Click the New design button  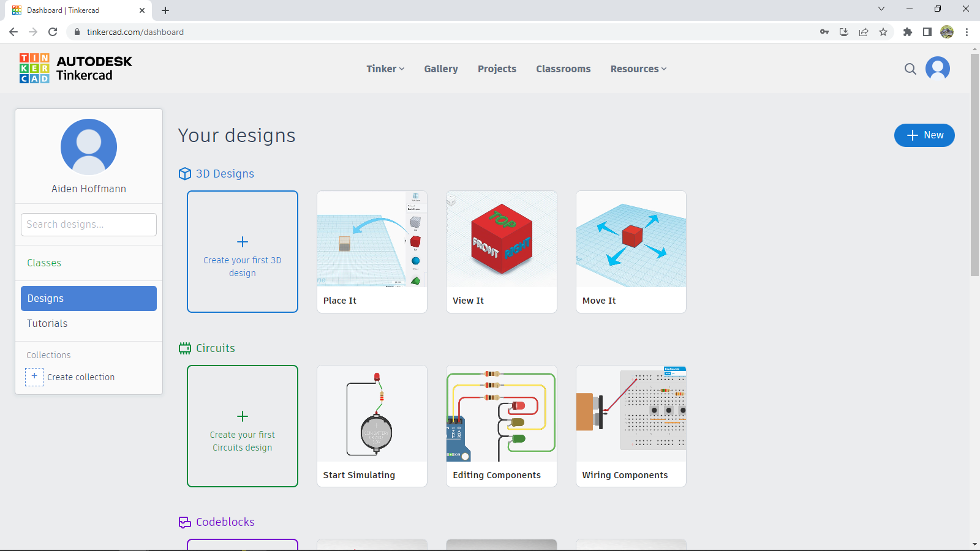pyautogui.click(x=924, y=135)
